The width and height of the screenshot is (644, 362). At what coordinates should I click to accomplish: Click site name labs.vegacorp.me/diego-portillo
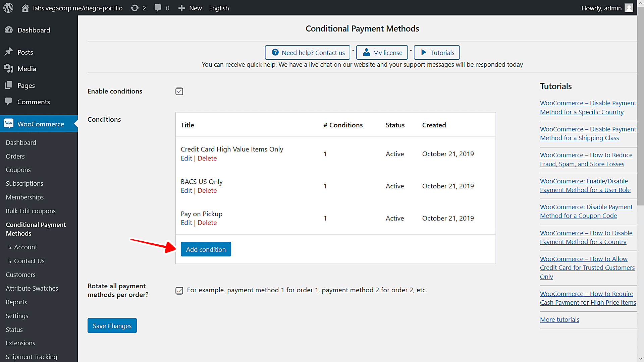(78, 8)
